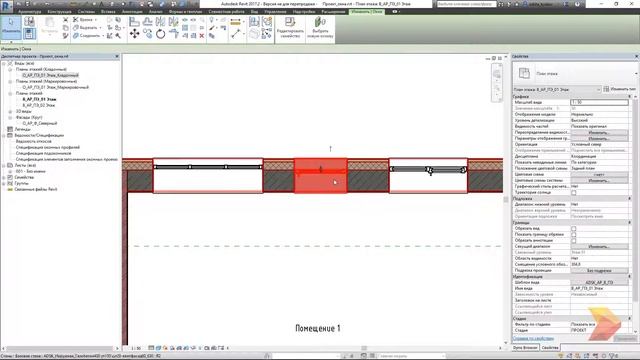
Task: Click the ADSK_AP view template button
Action: click(x=599, y=282)
